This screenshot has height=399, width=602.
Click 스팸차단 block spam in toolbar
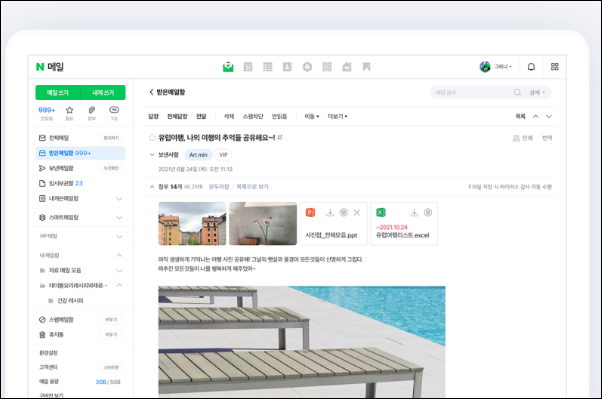point(253,116)
